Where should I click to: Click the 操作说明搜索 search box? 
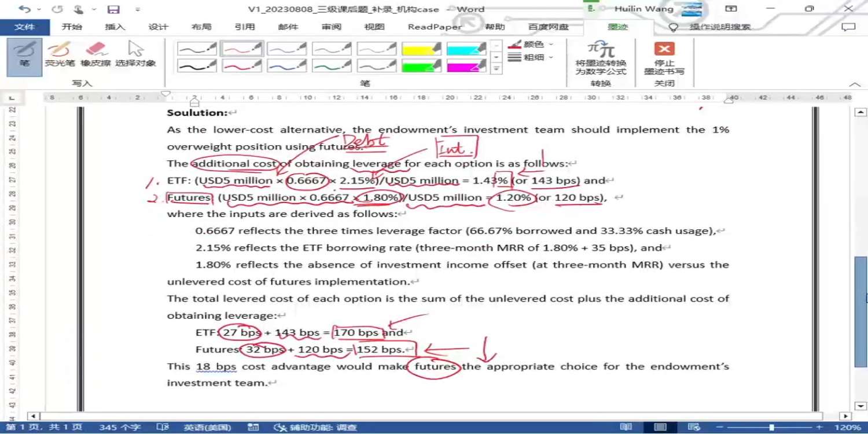pyautogui.click(x=720, y=27)
